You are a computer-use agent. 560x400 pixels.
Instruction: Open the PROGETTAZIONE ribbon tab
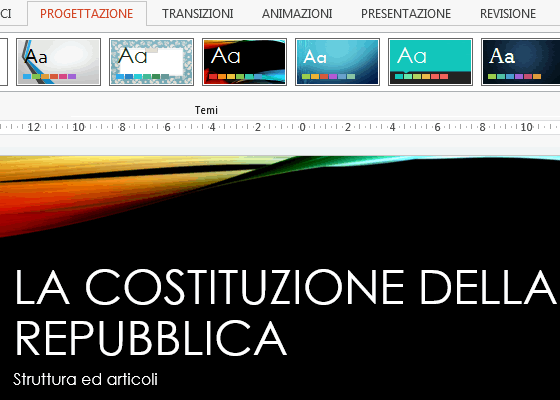[x=86, y=14]
